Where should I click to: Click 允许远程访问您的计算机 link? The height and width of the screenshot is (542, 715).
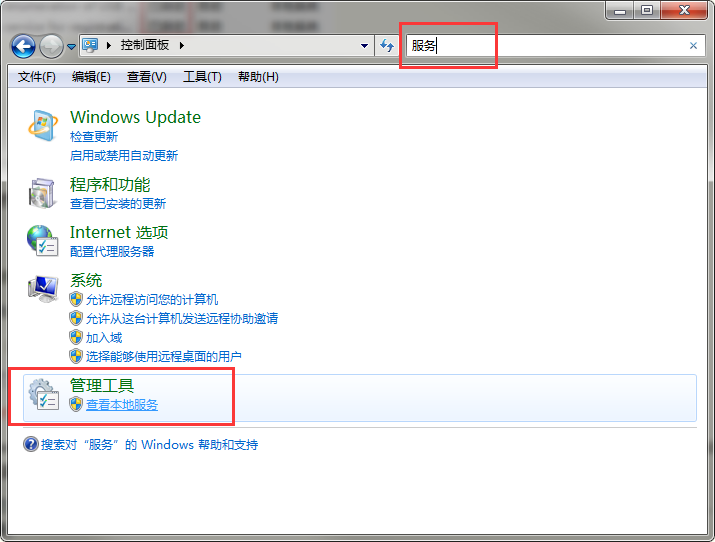pyautogui.click(x=152, y=300)
